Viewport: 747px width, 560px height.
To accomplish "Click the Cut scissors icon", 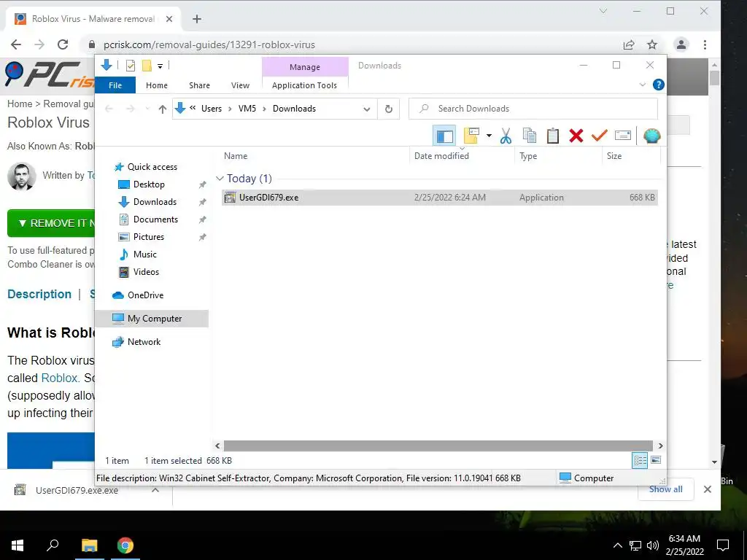I will pyautogui.click(x=506, y=136).
